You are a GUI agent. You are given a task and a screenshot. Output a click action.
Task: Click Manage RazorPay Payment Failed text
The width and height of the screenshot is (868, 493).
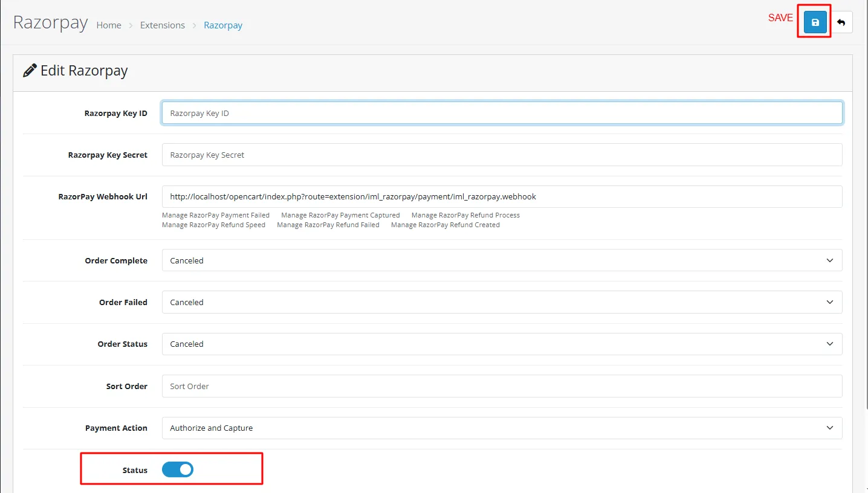(x=216, y=215)
